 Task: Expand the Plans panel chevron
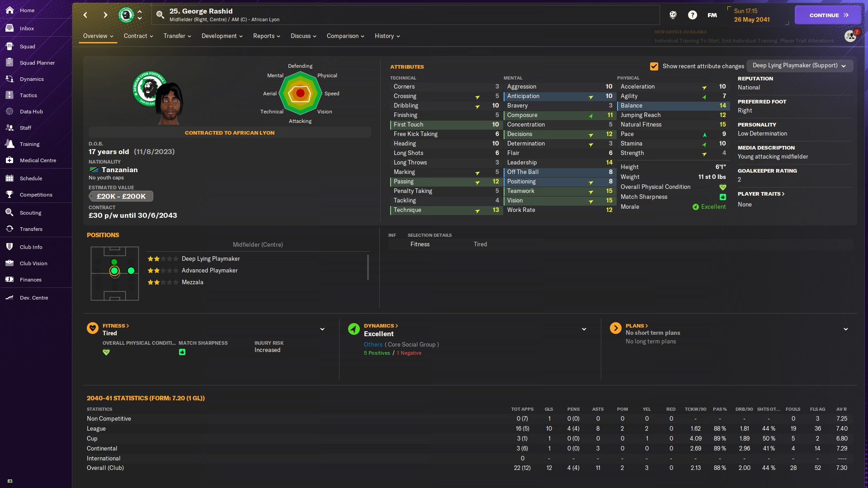click(x=845, y=329)
